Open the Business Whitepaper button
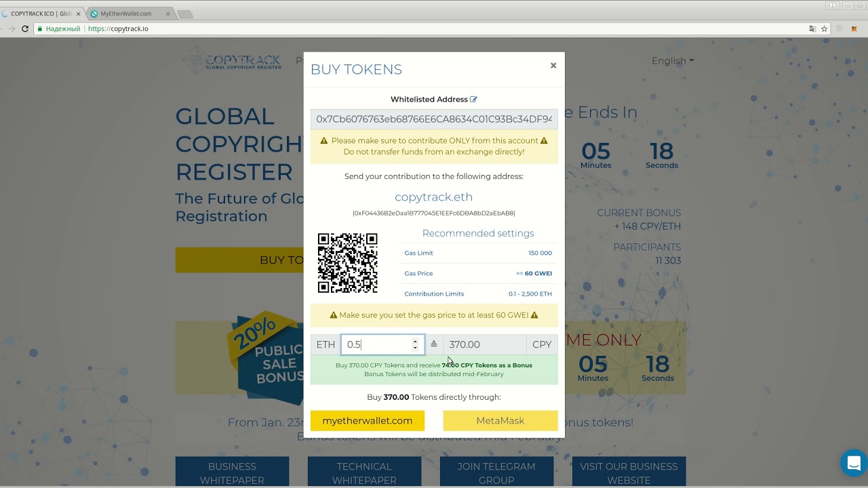The image size is (868, 488). [x=232, y=472]
